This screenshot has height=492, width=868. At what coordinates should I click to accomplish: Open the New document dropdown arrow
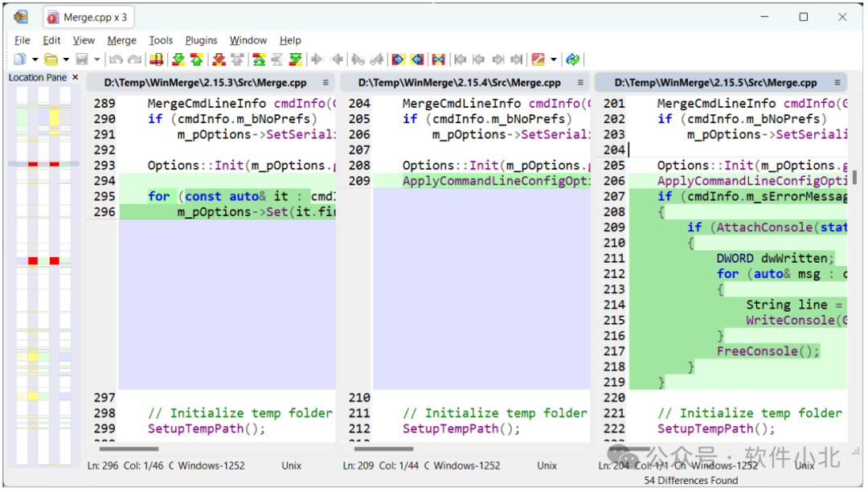pos(35,59)
